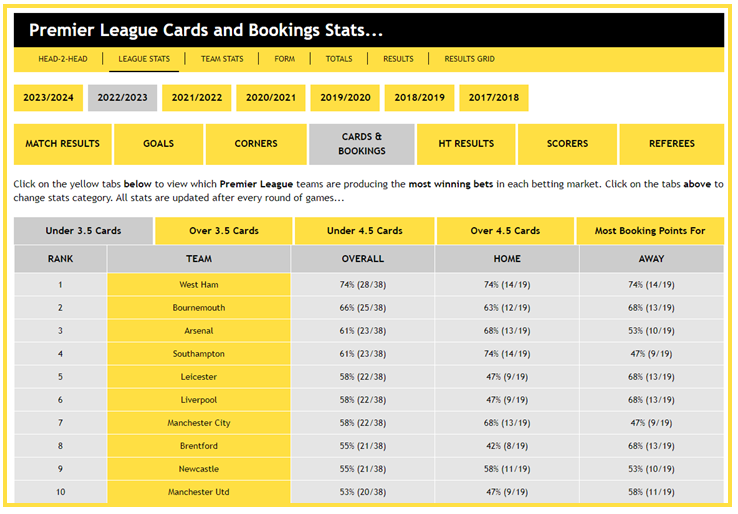Show the Over 4.5 Cards market

(x=505, y=231)
